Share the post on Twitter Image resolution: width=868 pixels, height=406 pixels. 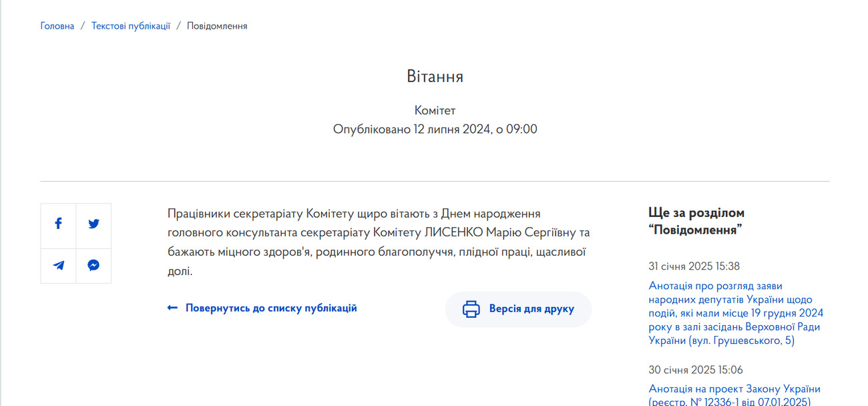93,224
